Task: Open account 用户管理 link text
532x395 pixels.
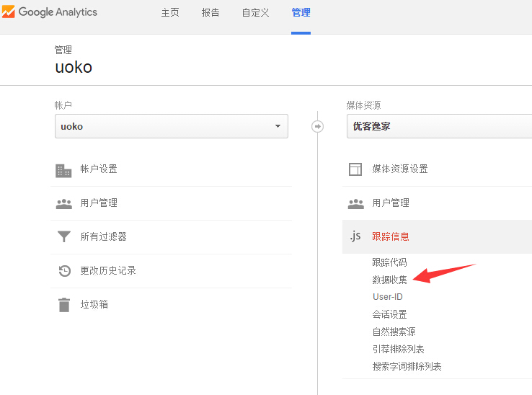Action: [99, 203]
